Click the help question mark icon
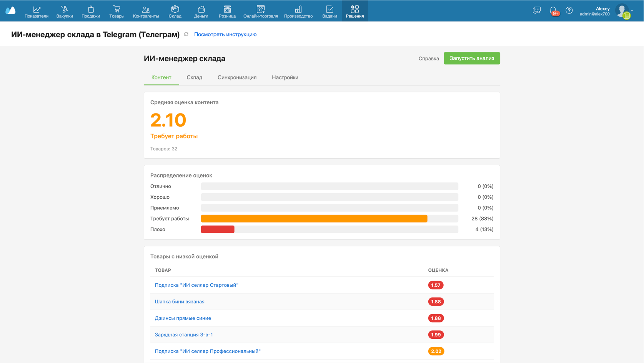Image resolution: width=644 pixels, height=363 pixels. coord(569,11)
